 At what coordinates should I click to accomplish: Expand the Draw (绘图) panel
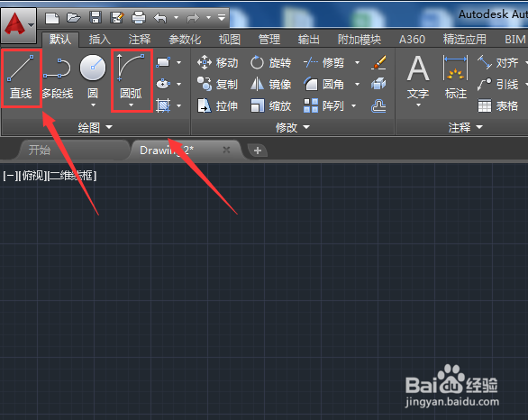tap(96, 127)
